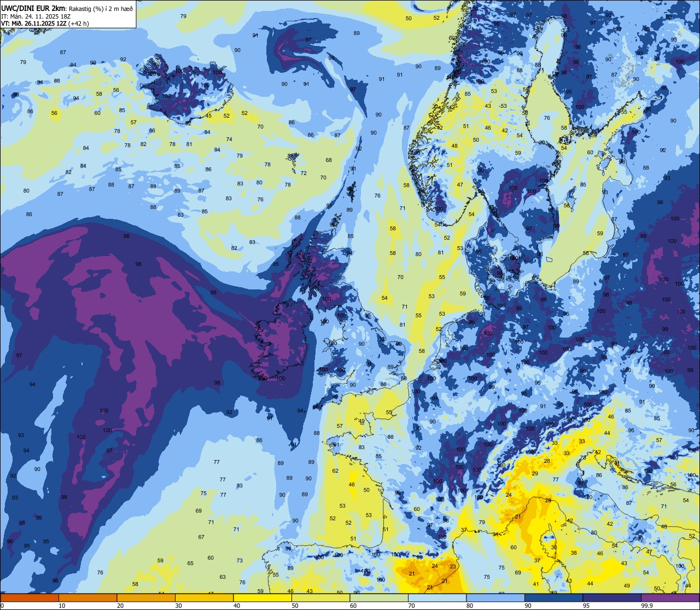Click the 'IT: Mán. 24. 11. 2025 18Z' line
700x610 pixels.
pos(36,16)
